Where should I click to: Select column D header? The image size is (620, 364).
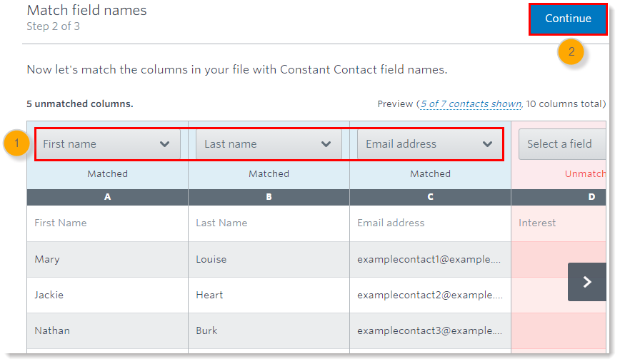coord(559,197)
